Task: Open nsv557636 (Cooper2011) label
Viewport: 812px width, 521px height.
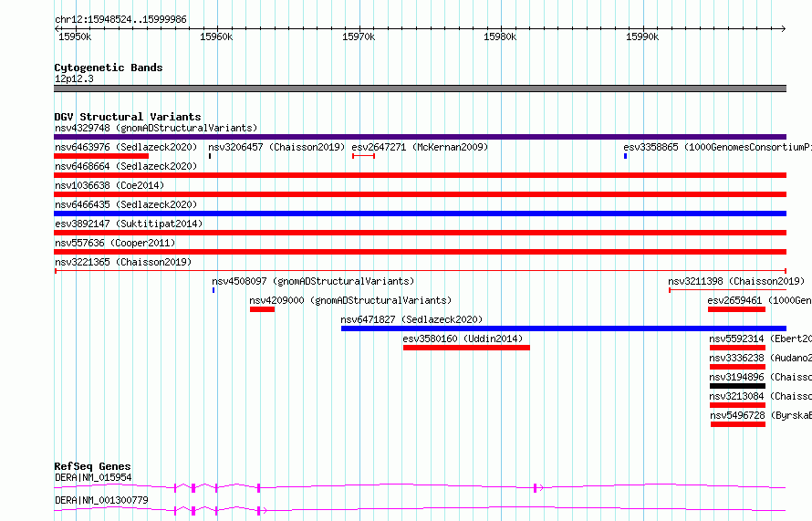Action: pos(115,243)
